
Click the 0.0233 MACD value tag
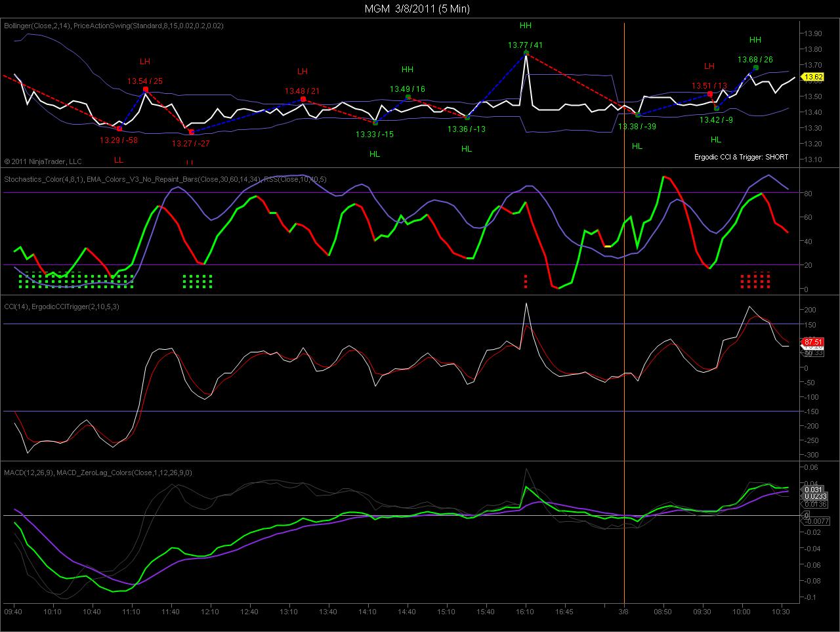click(814, 497)
